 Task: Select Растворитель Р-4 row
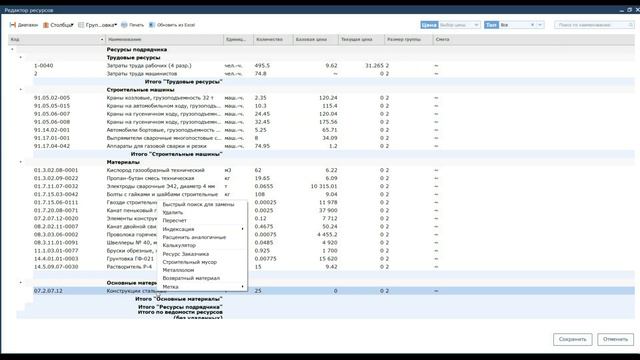pyautogui.click(x=334, y=267)
